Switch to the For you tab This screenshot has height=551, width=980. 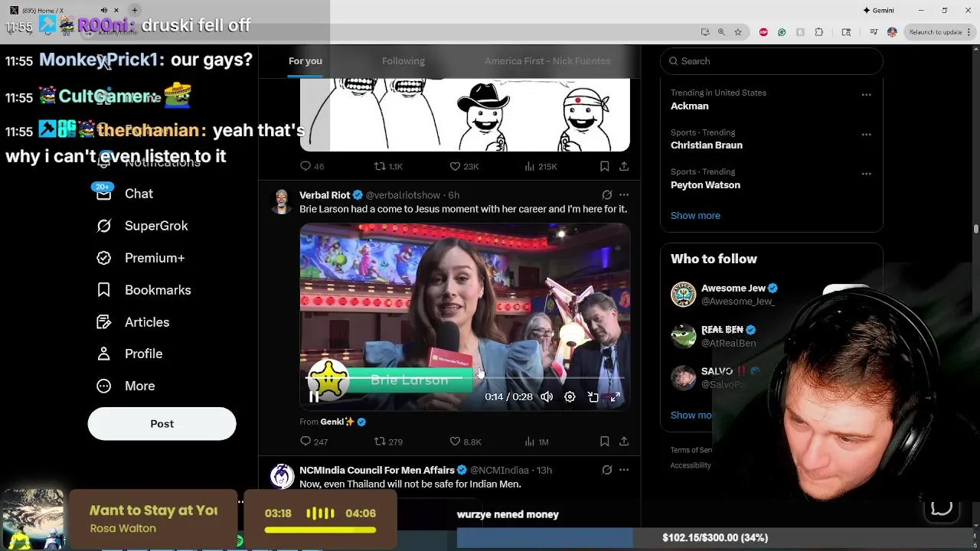[x=305, y=61]
